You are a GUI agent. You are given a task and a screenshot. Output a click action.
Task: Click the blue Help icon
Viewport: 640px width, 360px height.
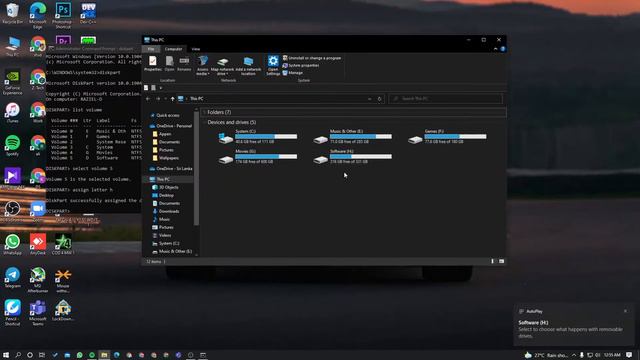pos(503,49)
